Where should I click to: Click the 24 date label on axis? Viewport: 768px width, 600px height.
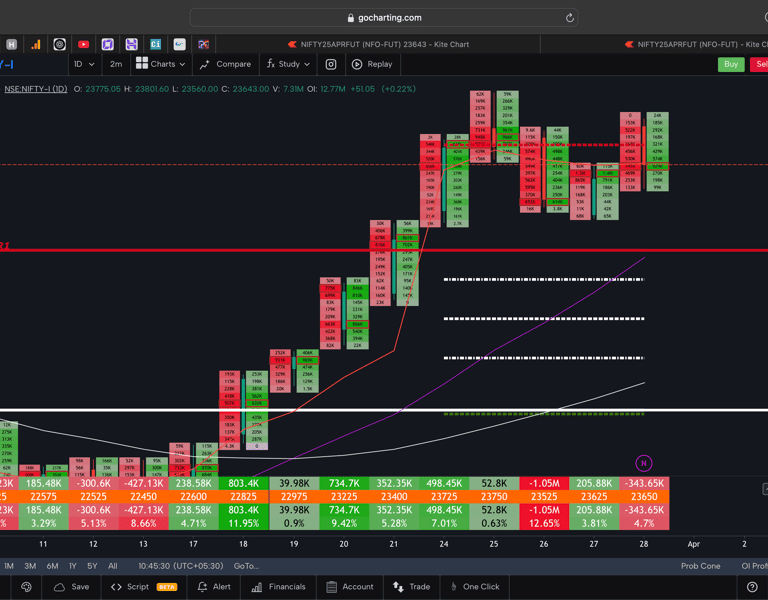(x=444, y=544)
